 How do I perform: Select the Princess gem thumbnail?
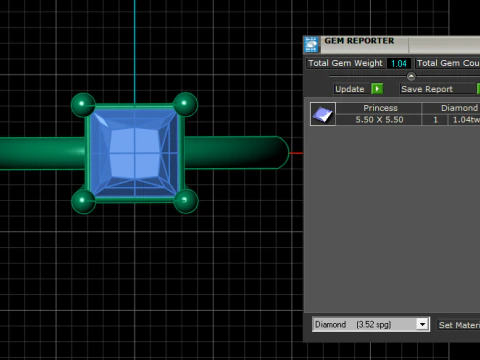(323, 114)
